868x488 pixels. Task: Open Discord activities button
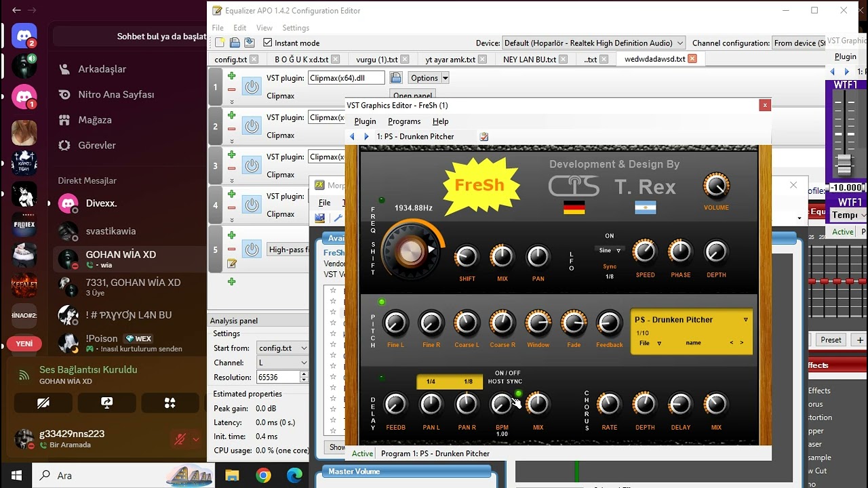point(170,403)
